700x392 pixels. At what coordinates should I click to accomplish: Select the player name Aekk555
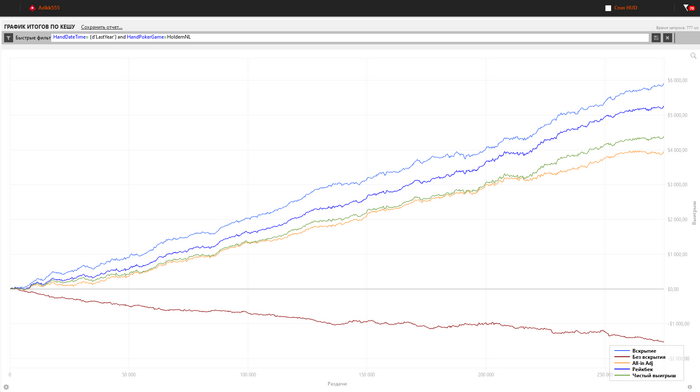pos(49,8)
